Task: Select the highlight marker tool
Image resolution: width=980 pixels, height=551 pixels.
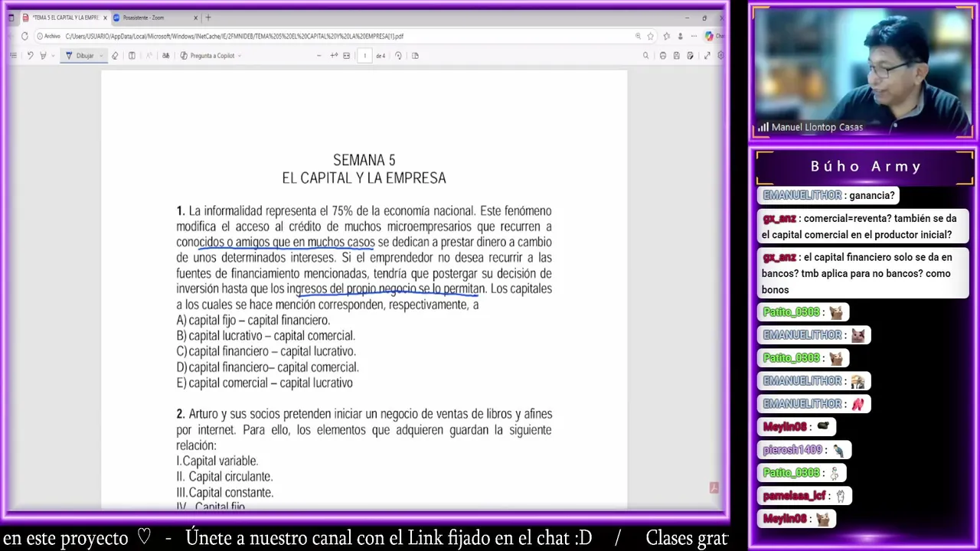Action: click(43, 55)
